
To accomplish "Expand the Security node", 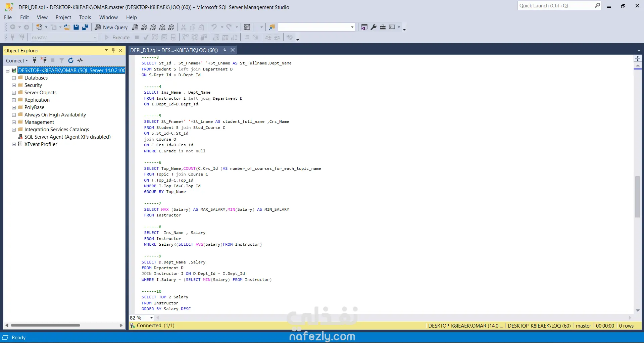I will 14,85.
